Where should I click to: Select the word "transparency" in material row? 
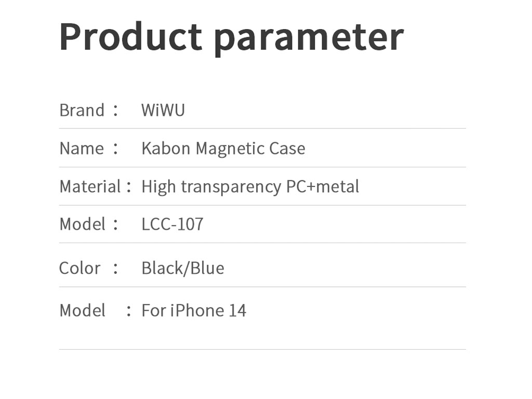(231, 187)
